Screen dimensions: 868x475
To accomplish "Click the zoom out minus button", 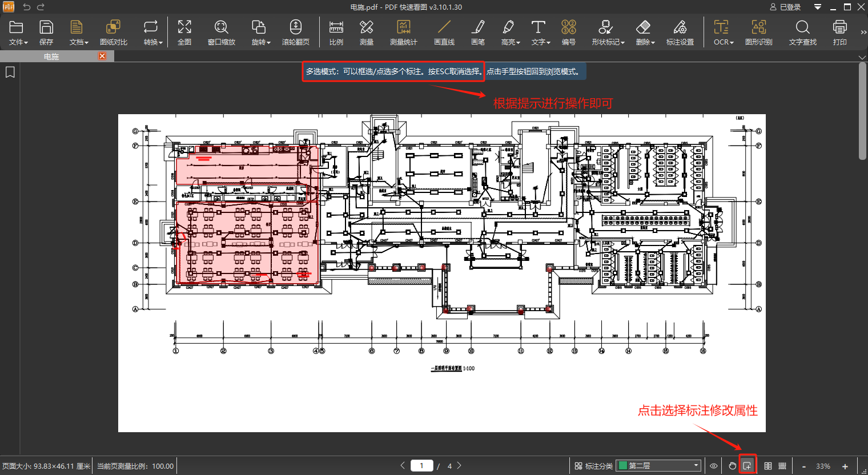I will click(804, 466).
